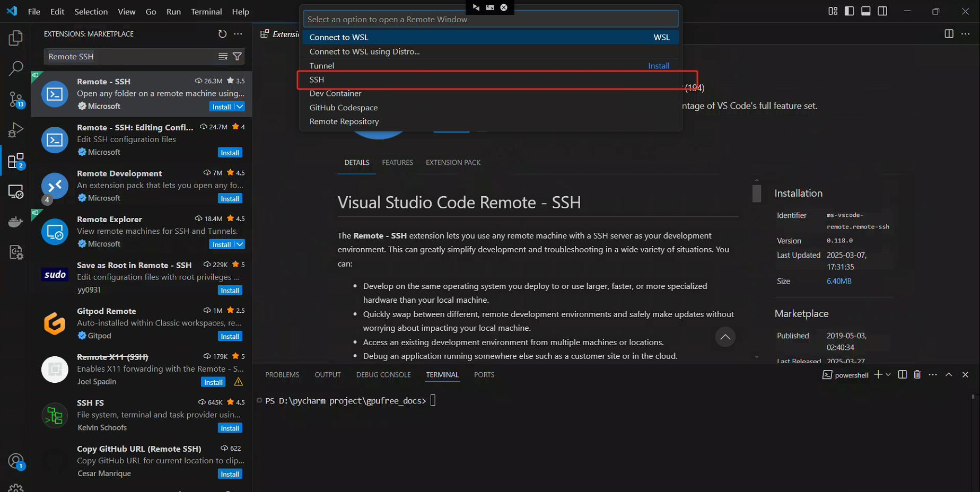Toggle secondary side bar visibility
Image resolution: width=980 pixels, height=492 pixels.
882,11
